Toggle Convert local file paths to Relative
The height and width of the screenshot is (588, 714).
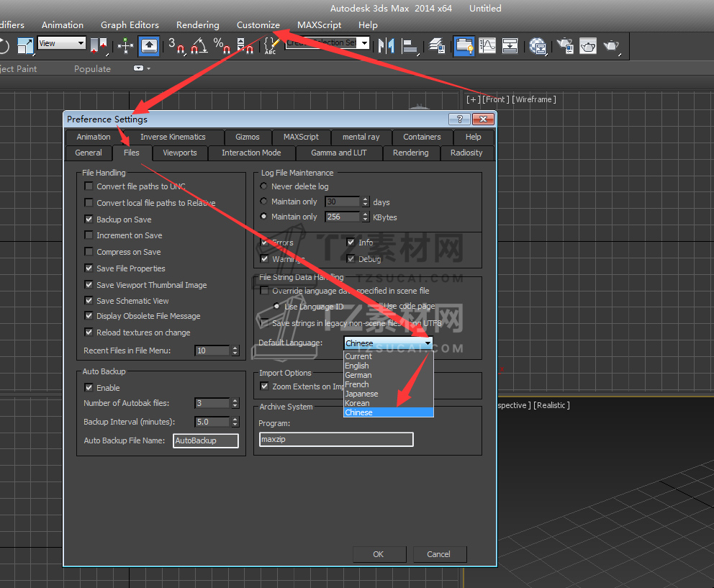click(89, 202)
